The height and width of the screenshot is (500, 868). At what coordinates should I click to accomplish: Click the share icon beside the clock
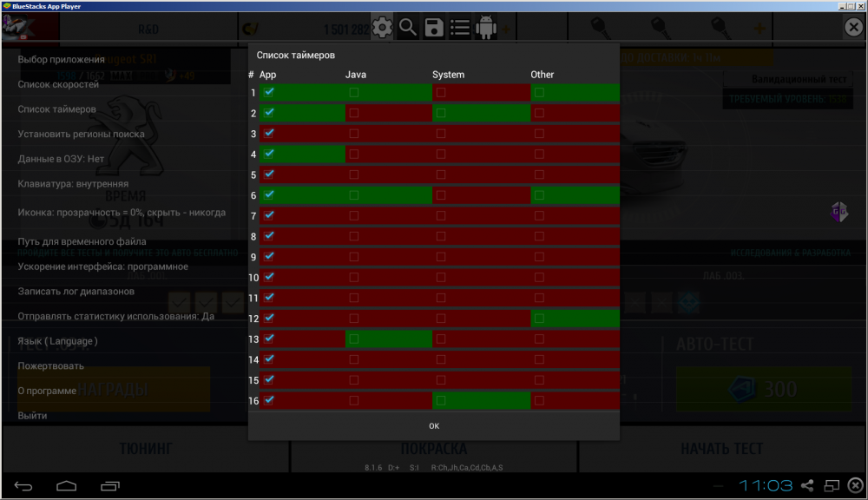coord(807,485)
